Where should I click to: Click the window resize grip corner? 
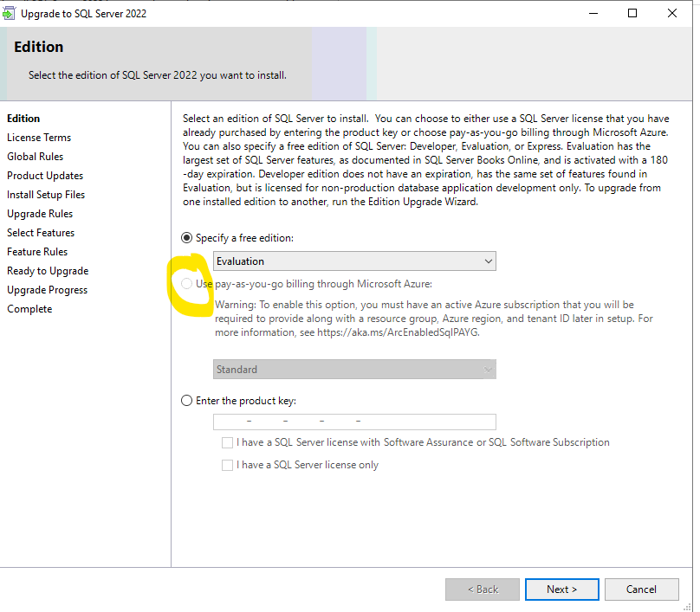coord(688,607)
